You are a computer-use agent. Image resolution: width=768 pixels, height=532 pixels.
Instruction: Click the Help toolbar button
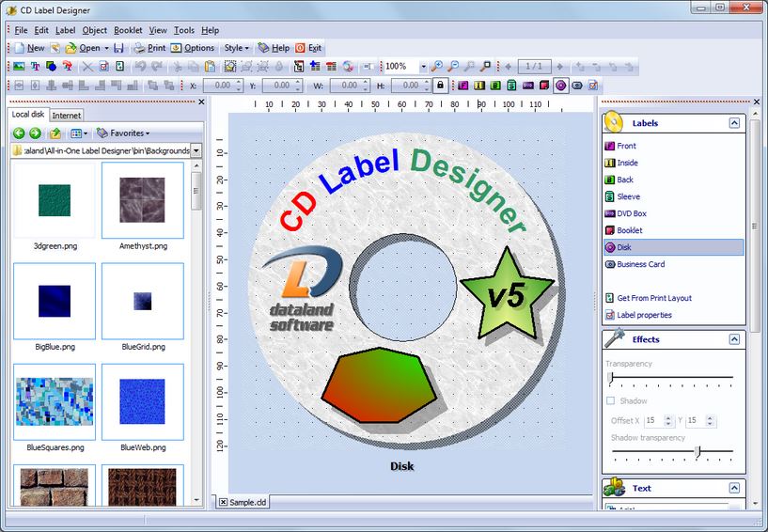[x=274, y=48]
